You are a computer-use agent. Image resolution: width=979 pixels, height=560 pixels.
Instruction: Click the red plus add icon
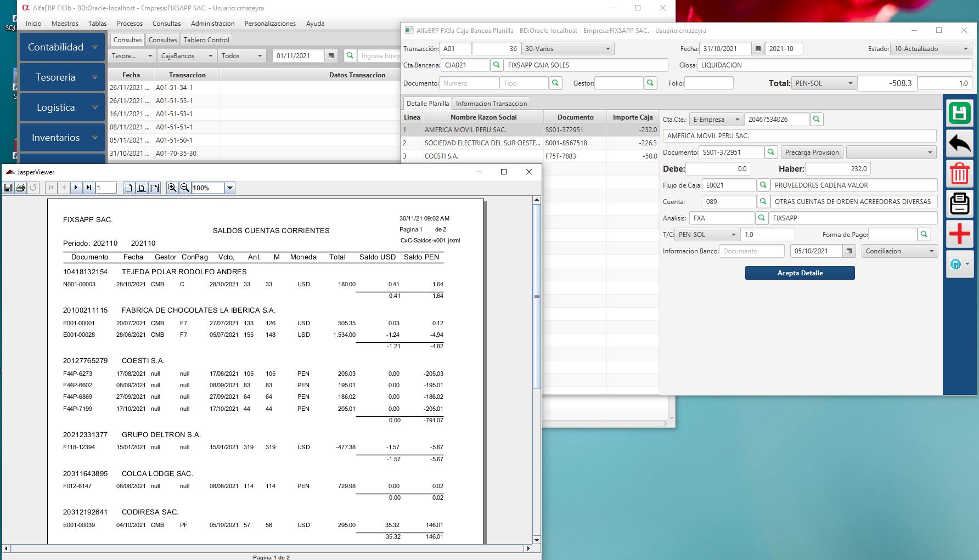coord(959,234)
